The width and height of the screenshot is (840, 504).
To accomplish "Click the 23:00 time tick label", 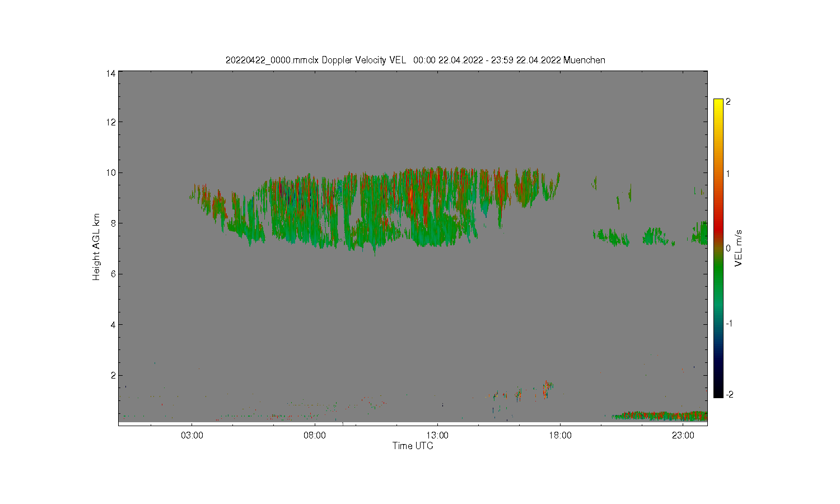I will [x=683, y=435].
